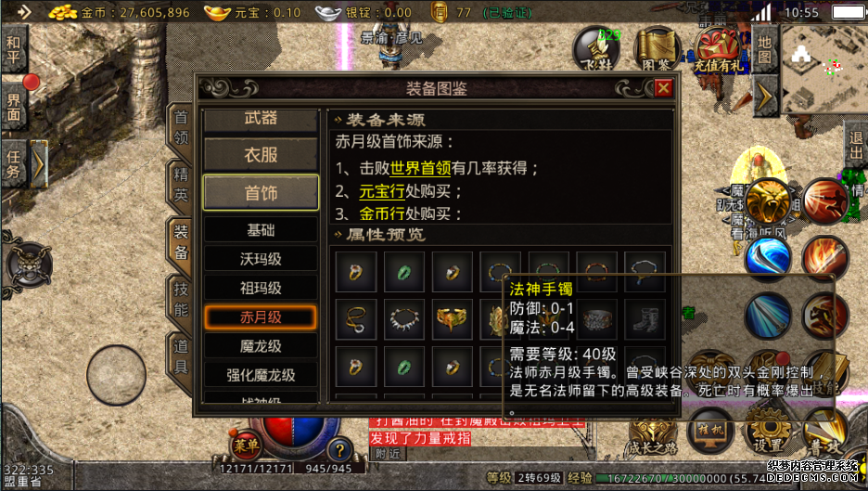Tap the 挂机 auto-battle icon
This screenshot has width=868, height=491.
[710, 432]
